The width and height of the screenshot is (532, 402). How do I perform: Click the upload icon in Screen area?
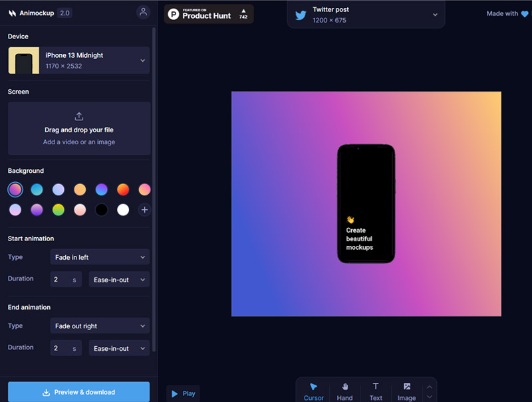79,116
